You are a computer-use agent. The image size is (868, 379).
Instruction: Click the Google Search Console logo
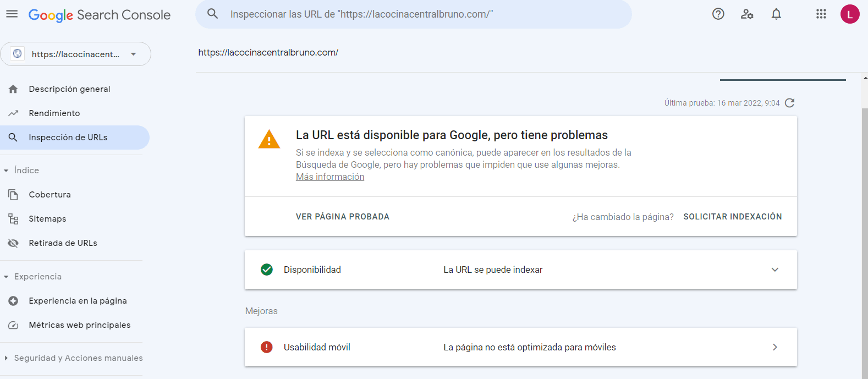coord(100,15)
